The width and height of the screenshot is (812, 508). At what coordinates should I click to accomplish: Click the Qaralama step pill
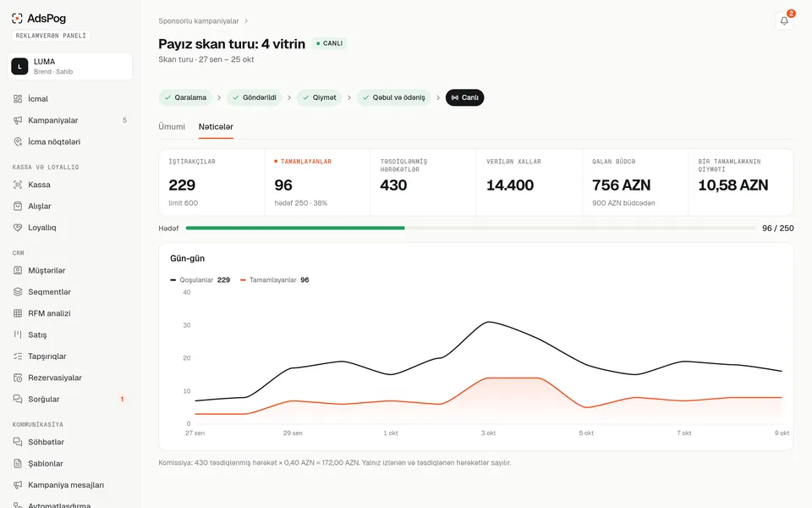click(185, 97)
